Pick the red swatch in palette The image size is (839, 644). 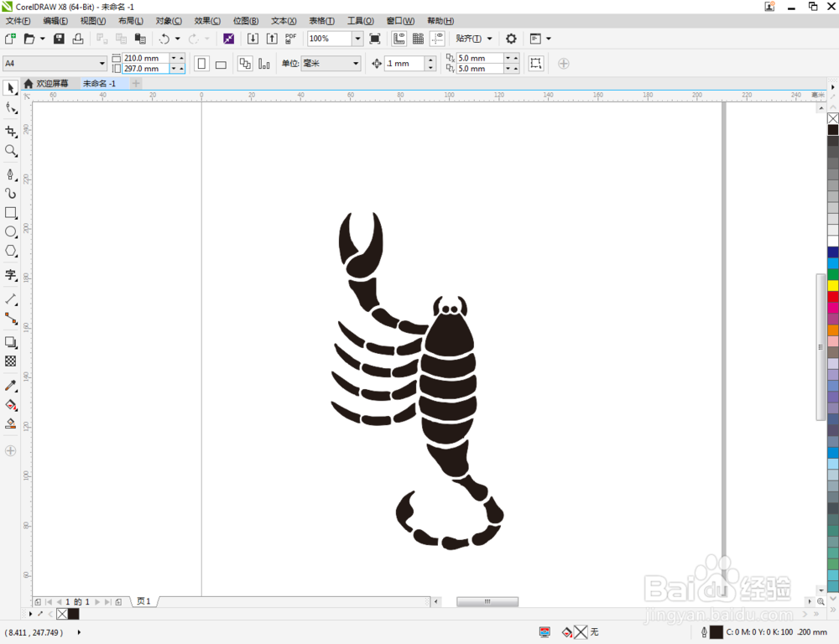[x=833, y=297]
